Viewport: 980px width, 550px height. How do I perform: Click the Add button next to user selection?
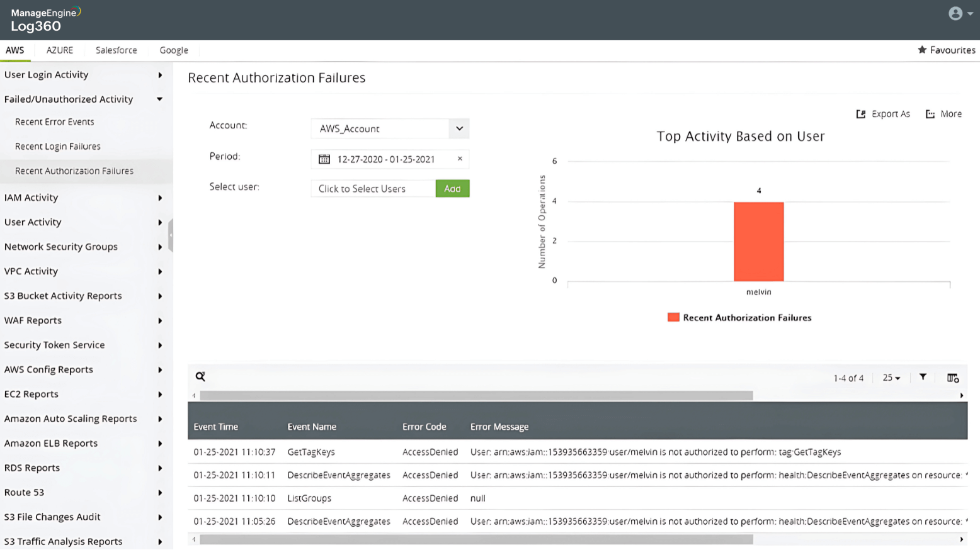point(452,188)
